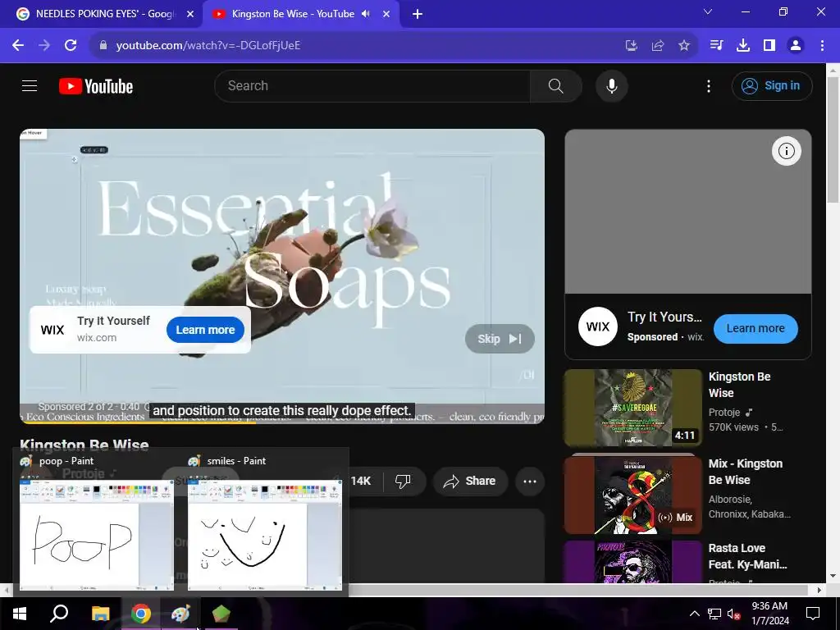
Task: Open Chrome profile avatar
Action: [796, 46]
